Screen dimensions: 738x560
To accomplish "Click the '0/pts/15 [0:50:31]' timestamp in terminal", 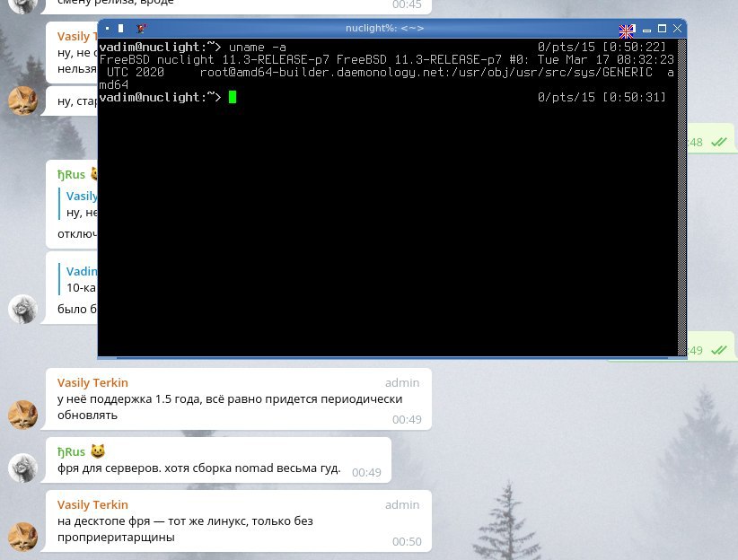I will [x=602, y=97].
